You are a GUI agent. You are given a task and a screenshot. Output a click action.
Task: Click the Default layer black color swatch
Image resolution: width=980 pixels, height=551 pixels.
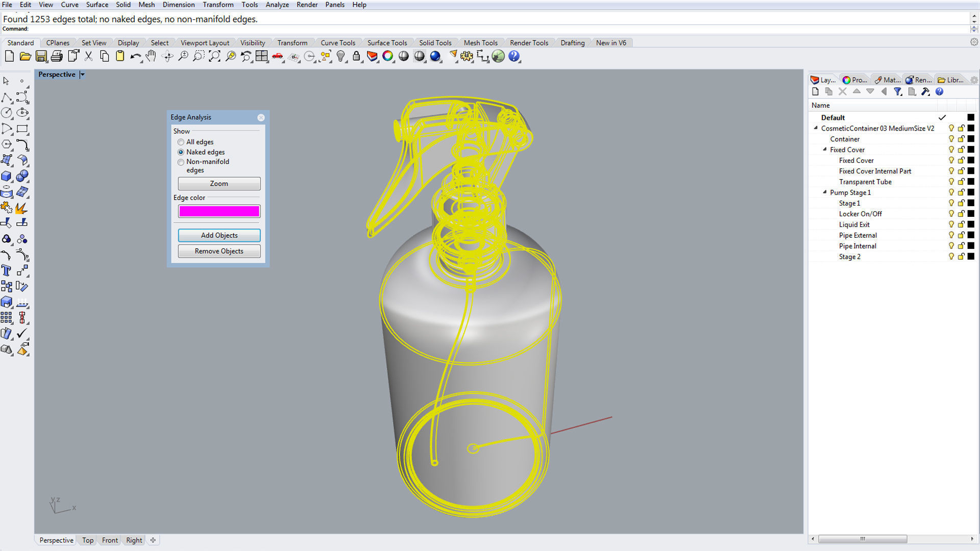[x=971, y=117]
